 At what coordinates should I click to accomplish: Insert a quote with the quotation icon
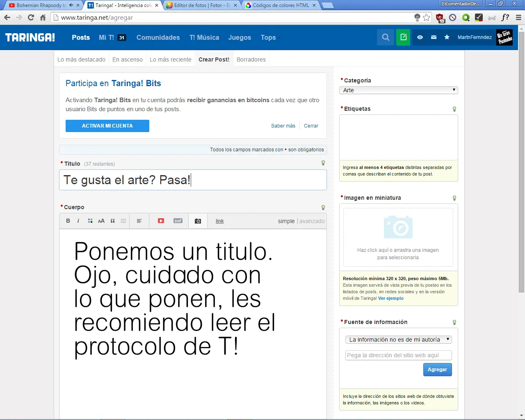[113, 221]
